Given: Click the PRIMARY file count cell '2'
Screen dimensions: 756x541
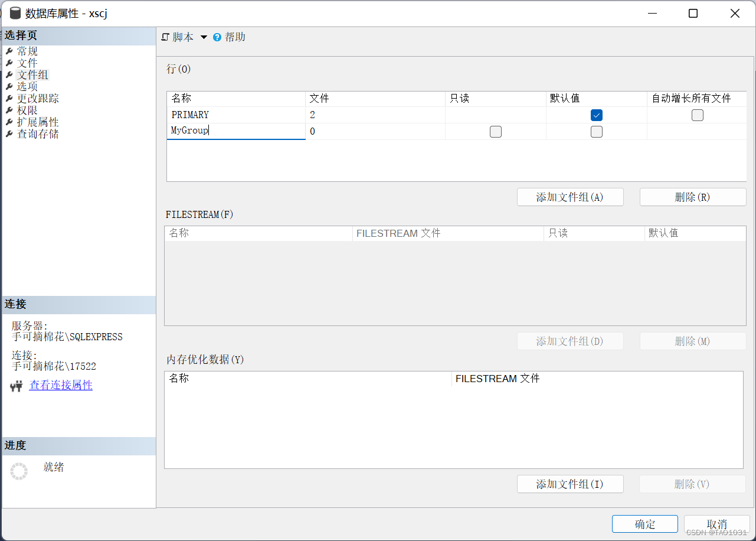Looking at the screenshot, I should [x=375, y=115].
